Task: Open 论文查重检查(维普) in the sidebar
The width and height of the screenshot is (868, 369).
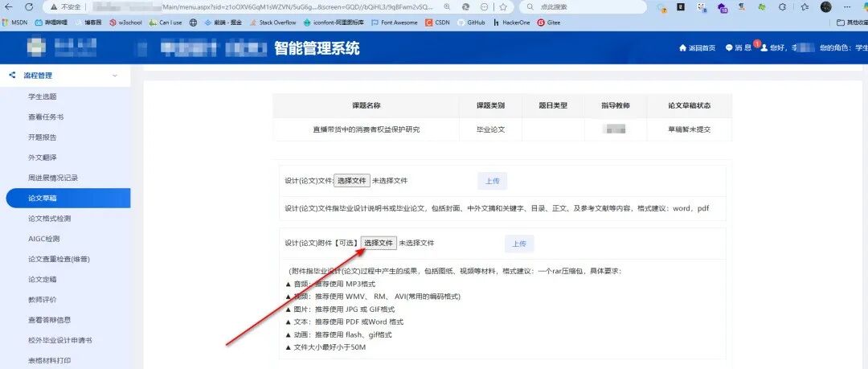Action: 59,259
